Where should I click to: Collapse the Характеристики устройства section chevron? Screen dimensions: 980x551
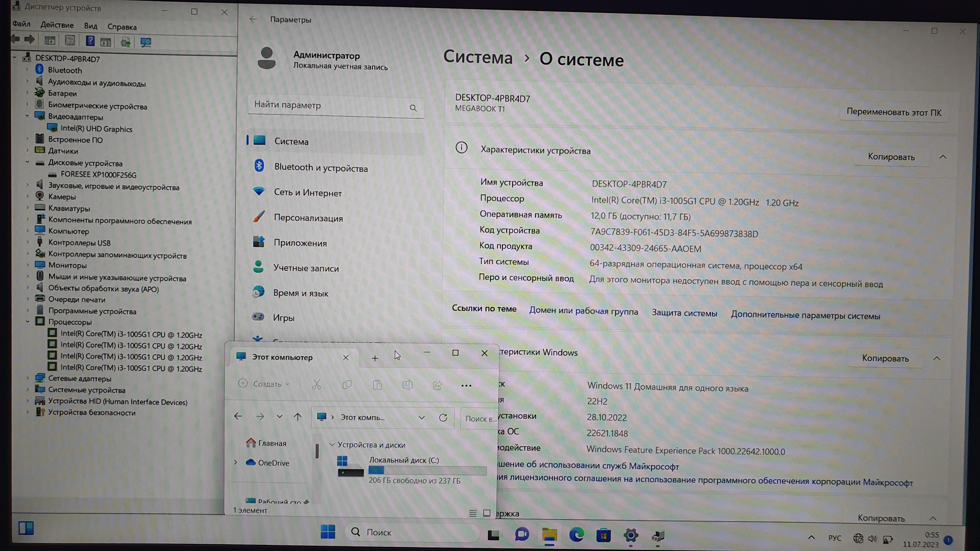click(x=943, y=157)
